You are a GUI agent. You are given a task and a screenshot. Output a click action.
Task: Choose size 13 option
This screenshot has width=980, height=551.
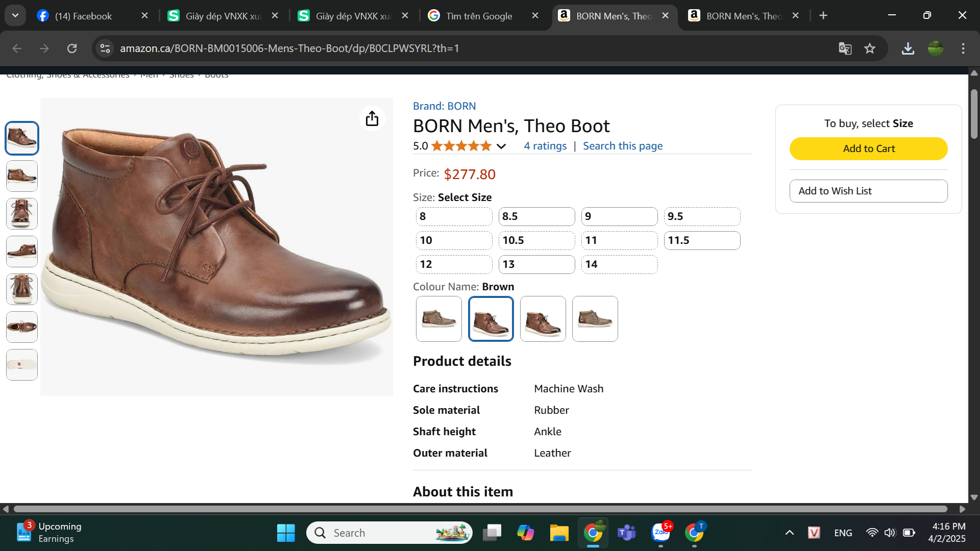[536, 264]
